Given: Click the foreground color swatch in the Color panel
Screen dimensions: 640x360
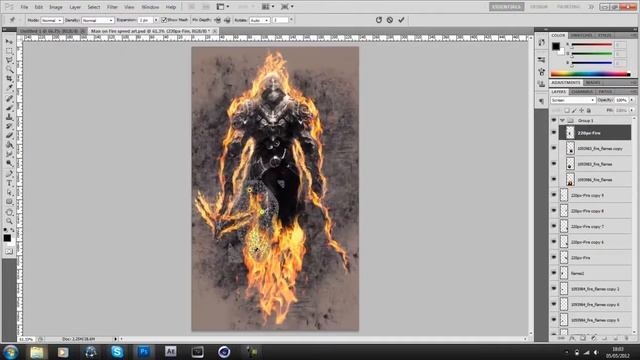Looking at the screenshot, I should pyautogui.click(x=556, y=46).
